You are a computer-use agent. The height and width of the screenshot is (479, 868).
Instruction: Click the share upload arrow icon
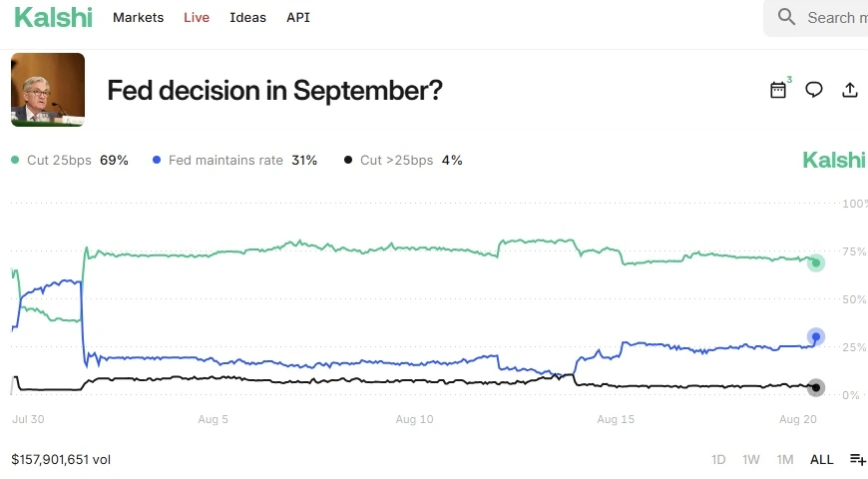[x=850, y=90]
